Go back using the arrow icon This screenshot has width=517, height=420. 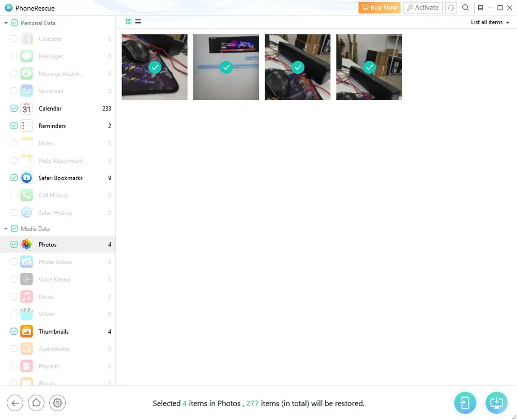(x=15, y=403)
